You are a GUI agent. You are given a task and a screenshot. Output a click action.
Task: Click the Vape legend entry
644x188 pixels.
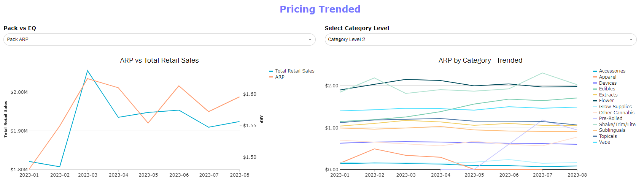[604, 142]
